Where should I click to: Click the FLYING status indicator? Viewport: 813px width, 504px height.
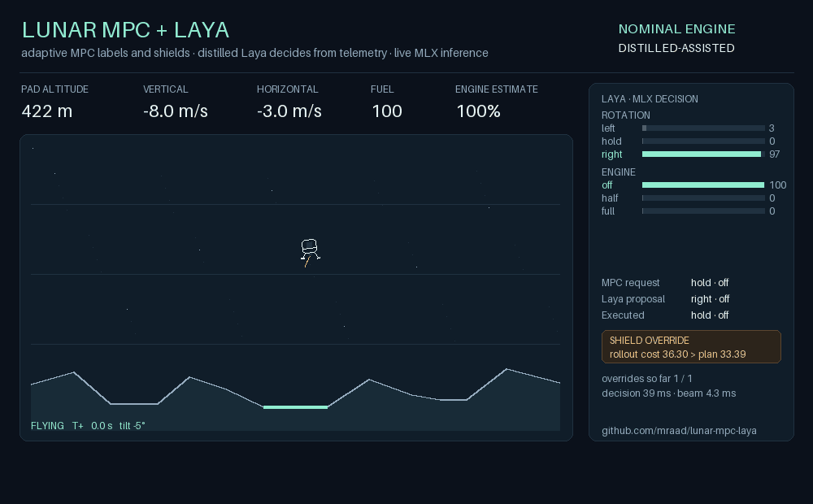(x=47, y=426)
